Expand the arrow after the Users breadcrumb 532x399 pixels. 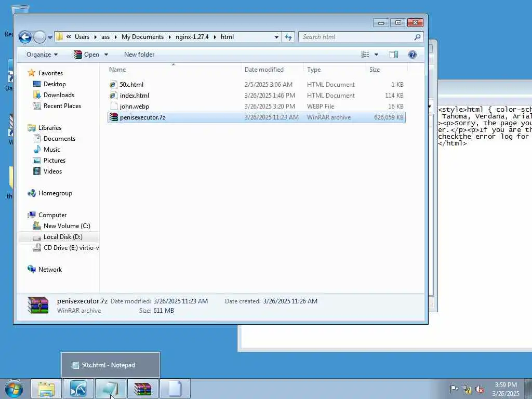[x=96, y=37]
